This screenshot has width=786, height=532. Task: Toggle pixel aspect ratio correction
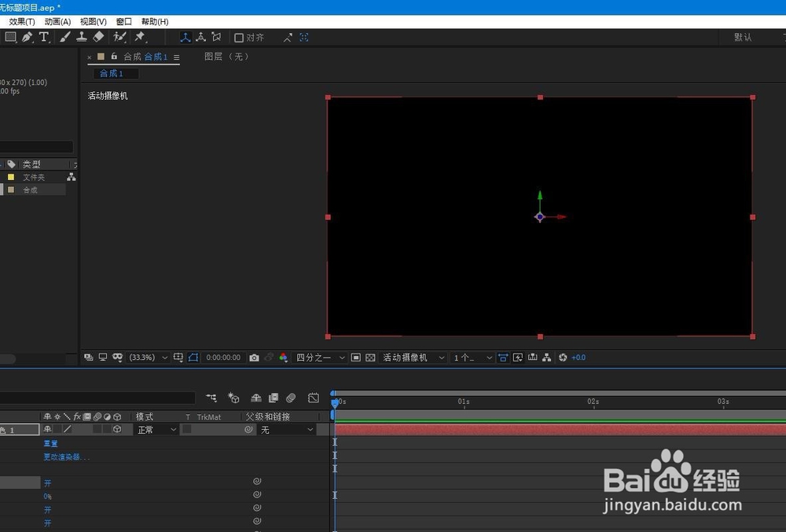point(503,358)
